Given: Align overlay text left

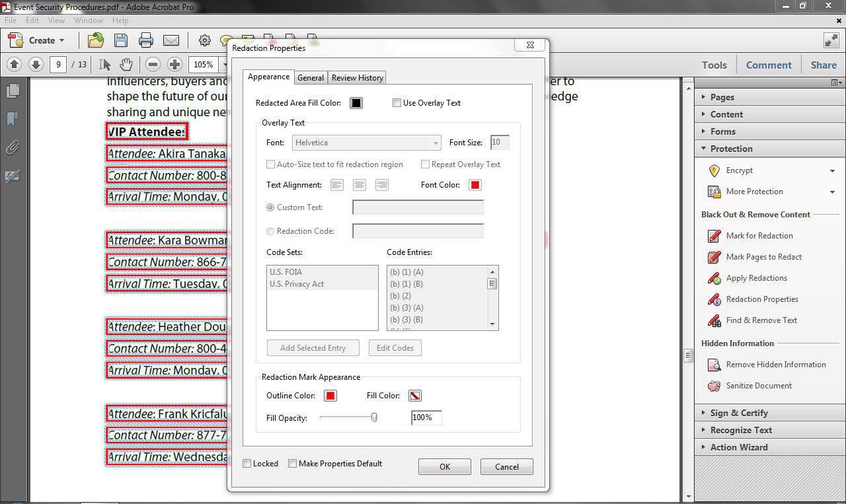Looking at the screenshot, I should (x=337, y=185).
